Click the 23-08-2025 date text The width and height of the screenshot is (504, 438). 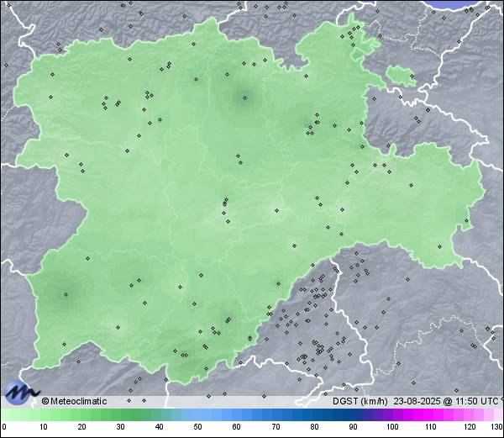pyautogui.click(x=417, y=401)
